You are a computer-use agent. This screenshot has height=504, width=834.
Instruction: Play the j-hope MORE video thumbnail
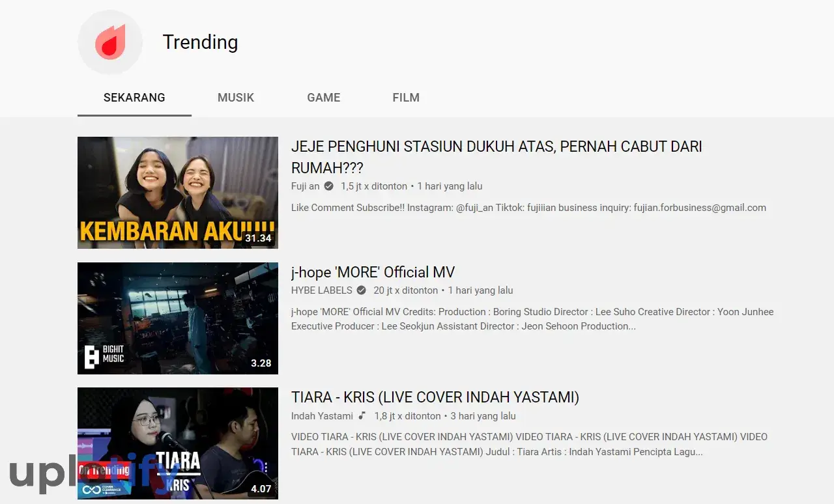(x=178, y=318)
